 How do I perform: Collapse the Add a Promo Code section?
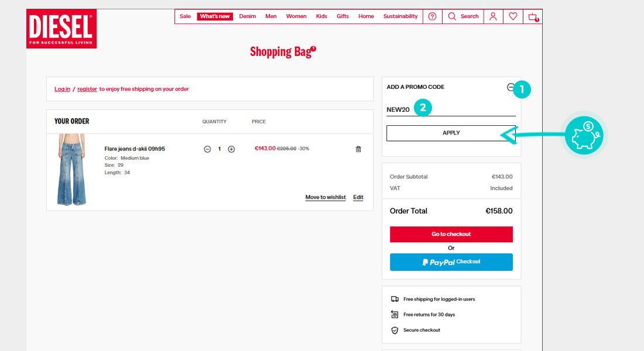tap(511, 87)
